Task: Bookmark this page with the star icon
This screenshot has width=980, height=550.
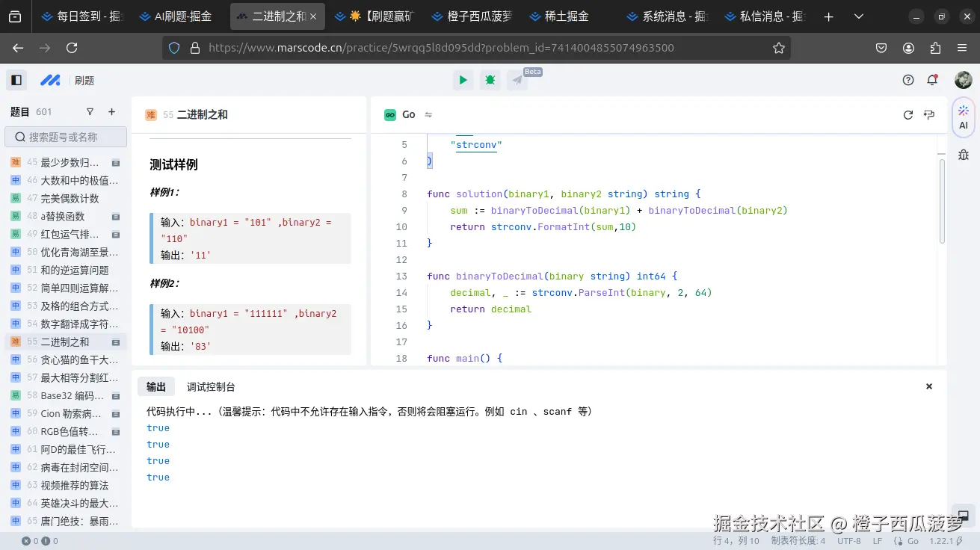Action: point(779,47)
